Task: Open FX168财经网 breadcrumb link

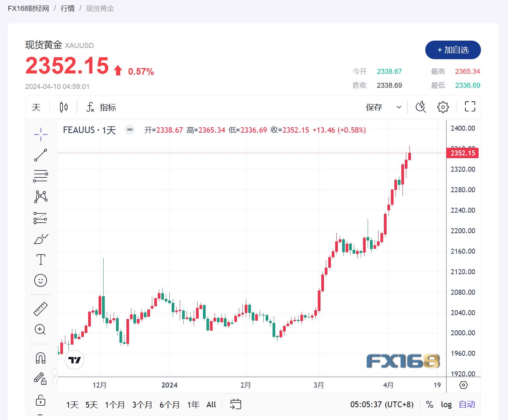Action: point(28,9)
